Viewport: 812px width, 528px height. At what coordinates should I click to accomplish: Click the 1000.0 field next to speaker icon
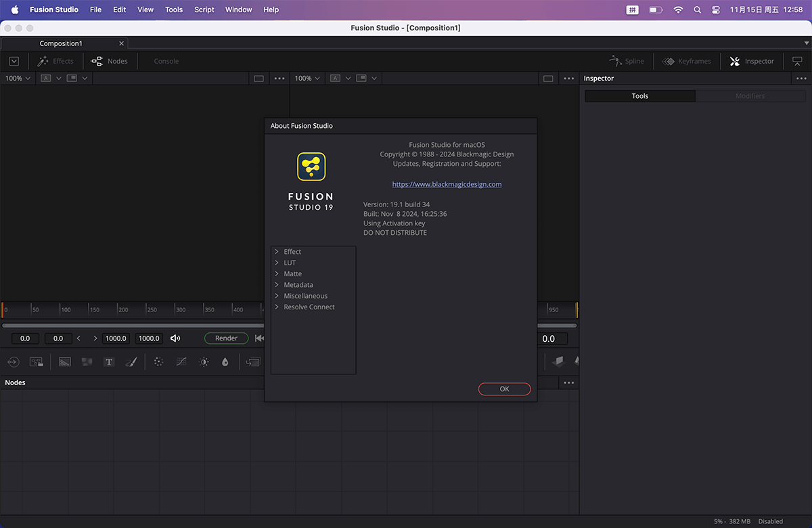[149, 338]
